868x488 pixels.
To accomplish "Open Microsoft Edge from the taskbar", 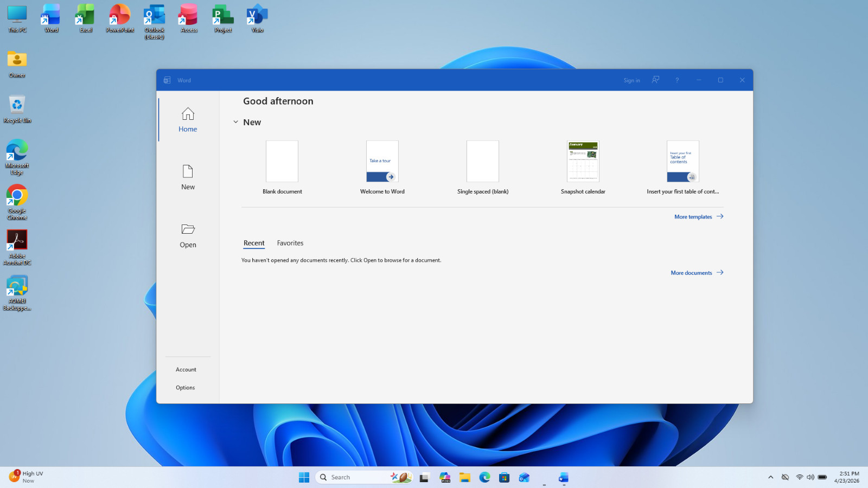I will pyautogui.click(x=484, y=477).
